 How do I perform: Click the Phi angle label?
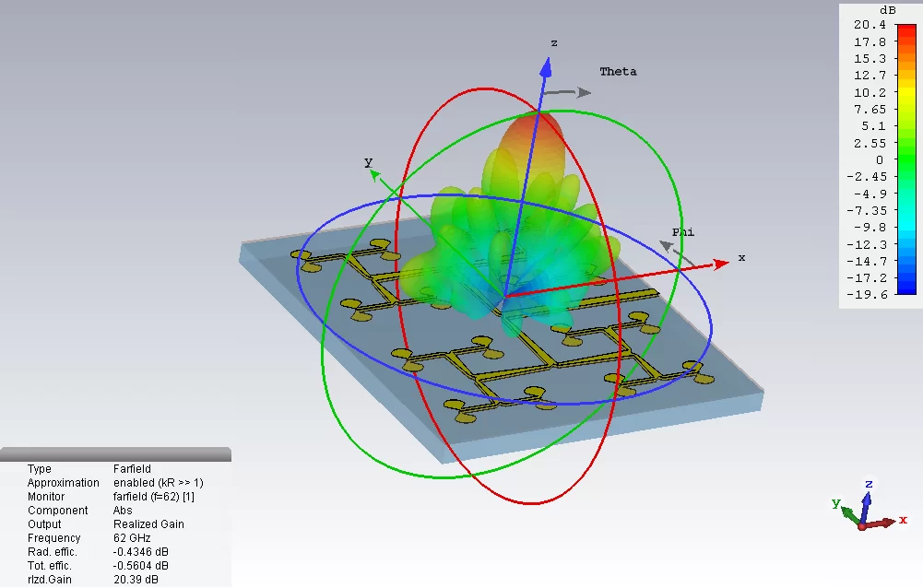click(683, 232)
